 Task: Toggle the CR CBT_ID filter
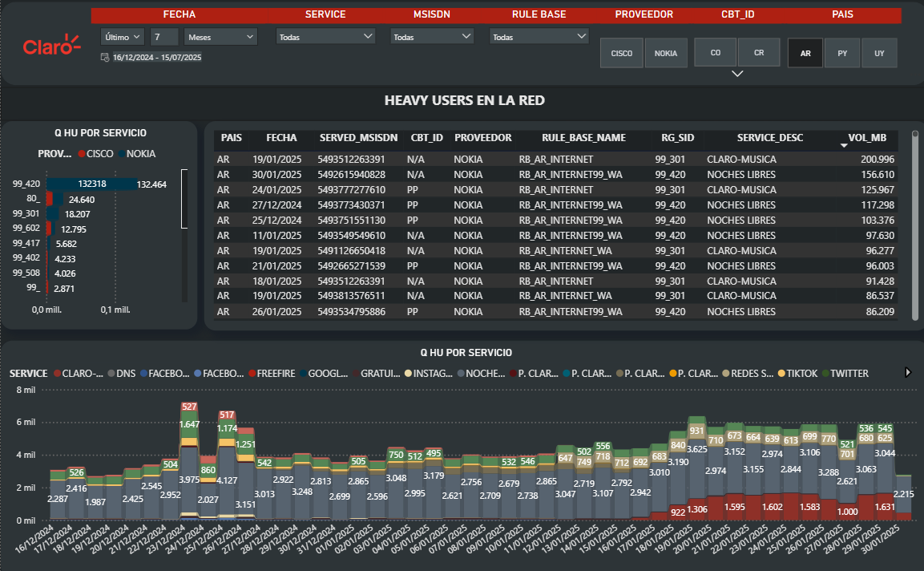pyautogui.click(x=759, y=52)
